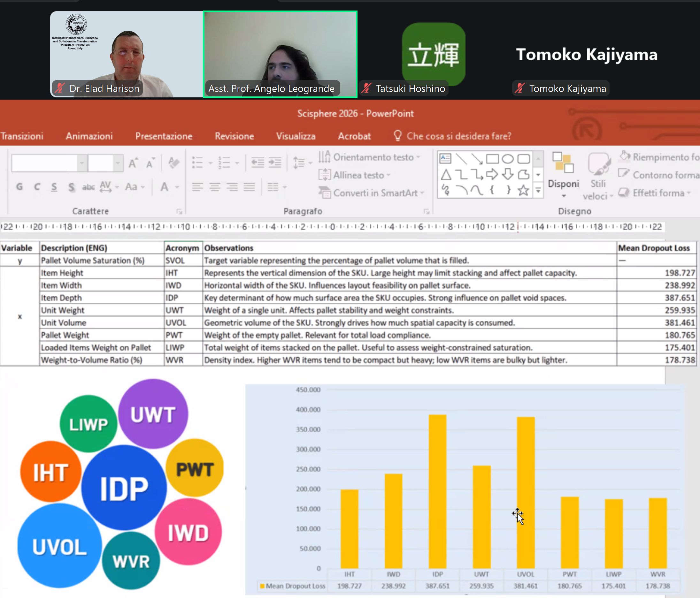The height and width of the screenshot is (598, 700).
Task: Open the font name combo box arrow
Action: (x=82, y=163)
